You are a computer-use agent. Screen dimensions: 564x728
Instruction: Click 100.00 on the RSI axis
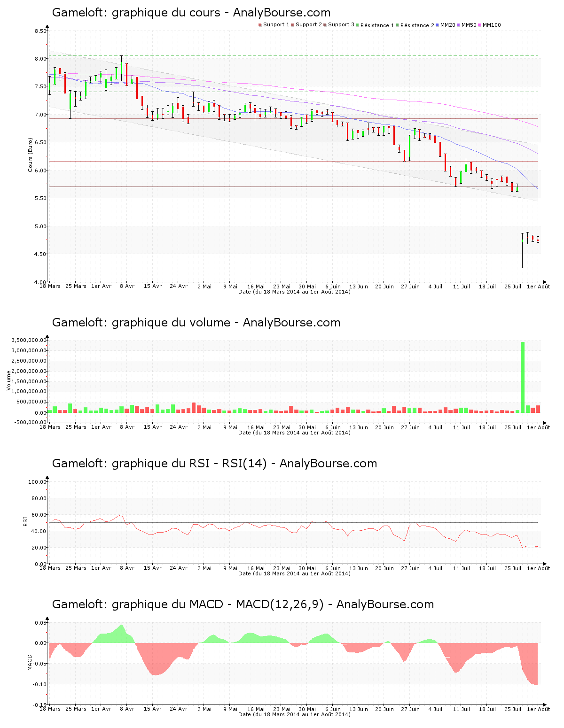click(x=38, y=482)
